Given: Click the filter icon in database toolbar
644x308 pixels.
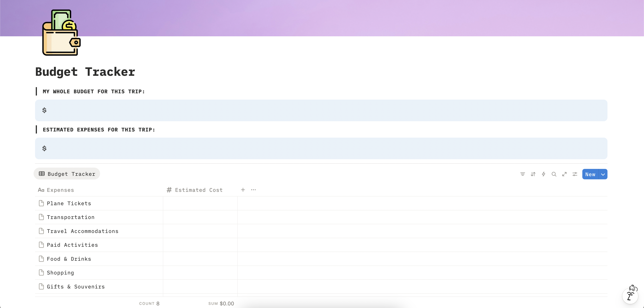Looking at the screenshot, I should pyautogui.click(x=522, y=174).
